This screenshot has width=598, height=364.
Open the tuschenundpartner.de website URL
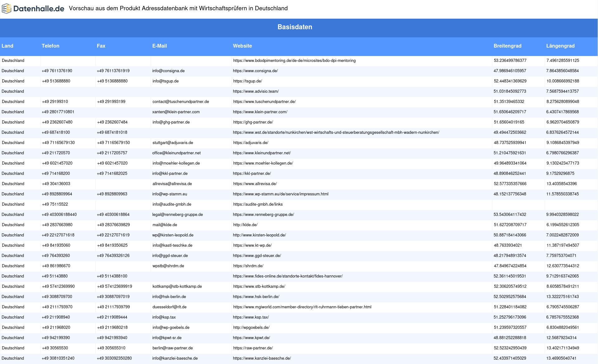coord(264,102)
